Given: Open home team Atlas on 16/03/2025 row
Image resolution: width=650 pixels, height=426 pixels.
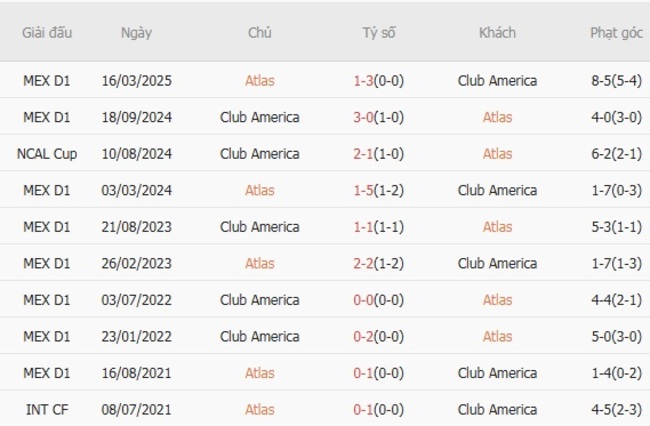Looking at the screenshot, I should point(260,81).
